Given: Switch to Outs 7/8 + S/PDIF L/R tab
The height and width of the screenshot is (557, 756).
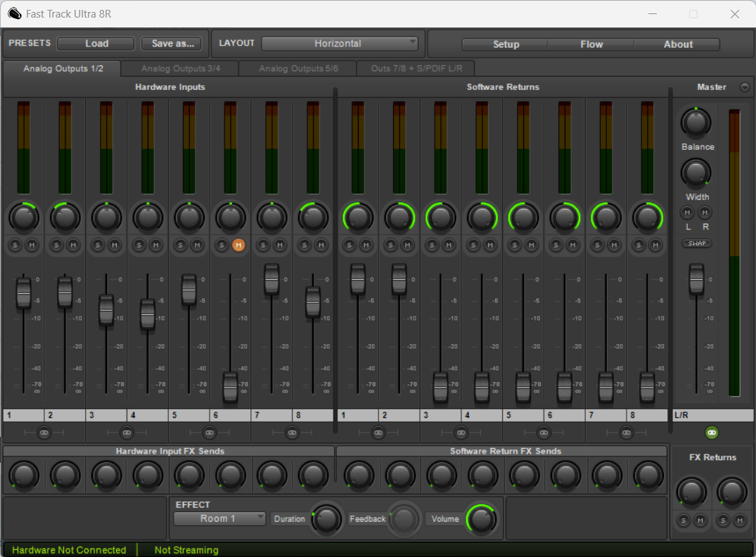Looking at the screenshot, I should (x=416, y=68).
